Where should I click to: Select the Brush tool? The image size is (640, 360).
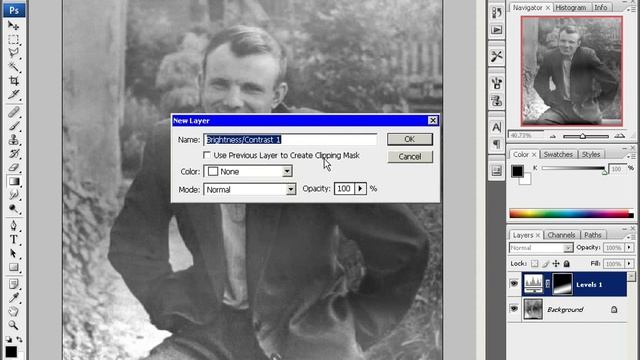click(13, 126)
